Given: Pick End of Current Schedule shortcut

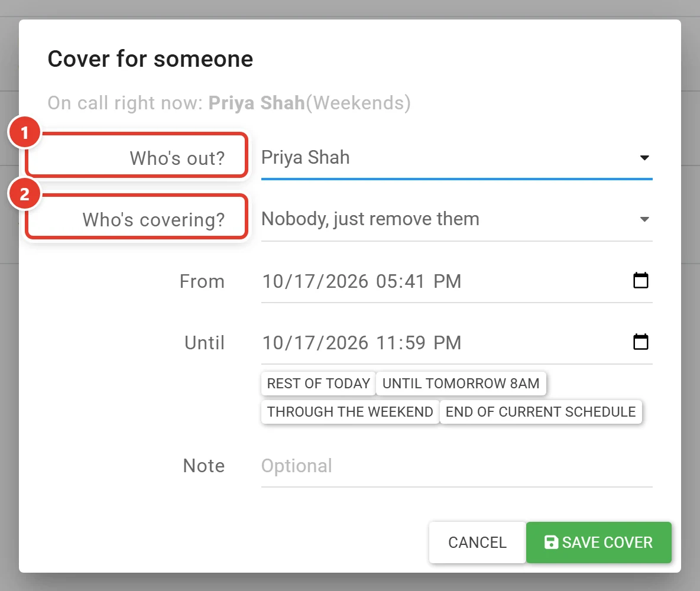Looking at the screenshot, I should (x=540, y=411).
